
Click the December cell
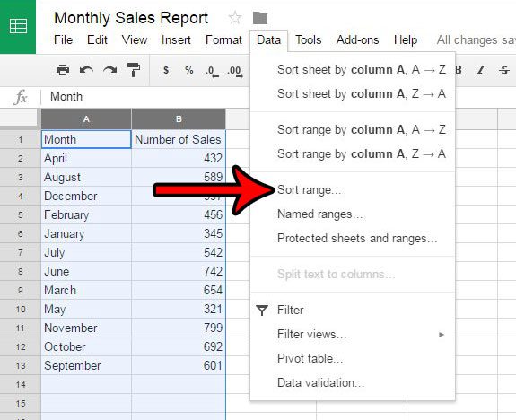coord(86,197)
